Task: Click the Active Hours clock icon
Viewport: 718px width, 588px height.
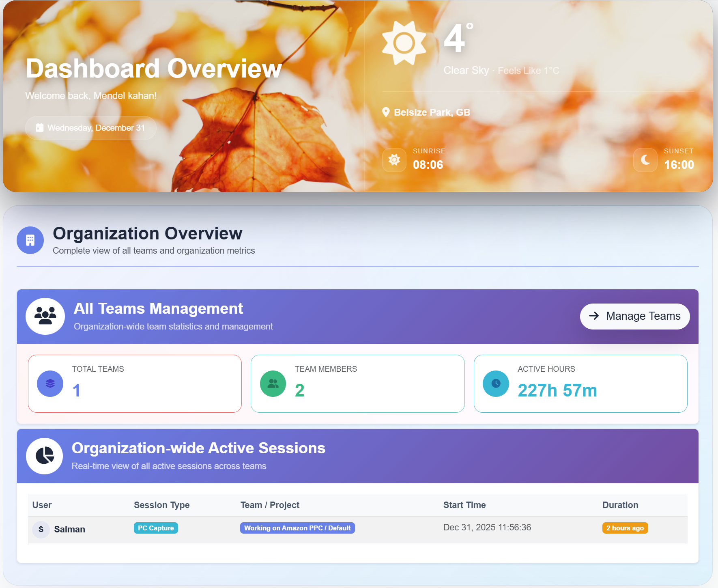Action: [x=495, y=383]
